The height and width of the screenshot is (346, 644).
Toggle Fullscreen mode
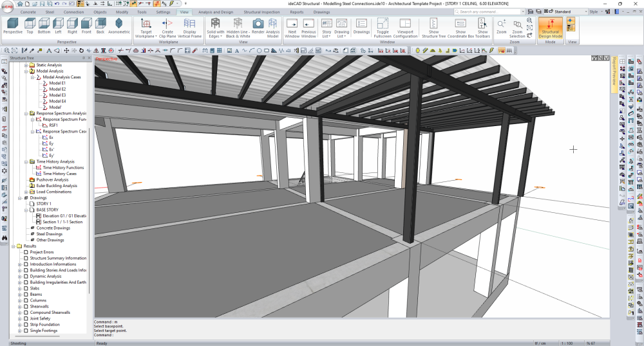coord(383,26)
